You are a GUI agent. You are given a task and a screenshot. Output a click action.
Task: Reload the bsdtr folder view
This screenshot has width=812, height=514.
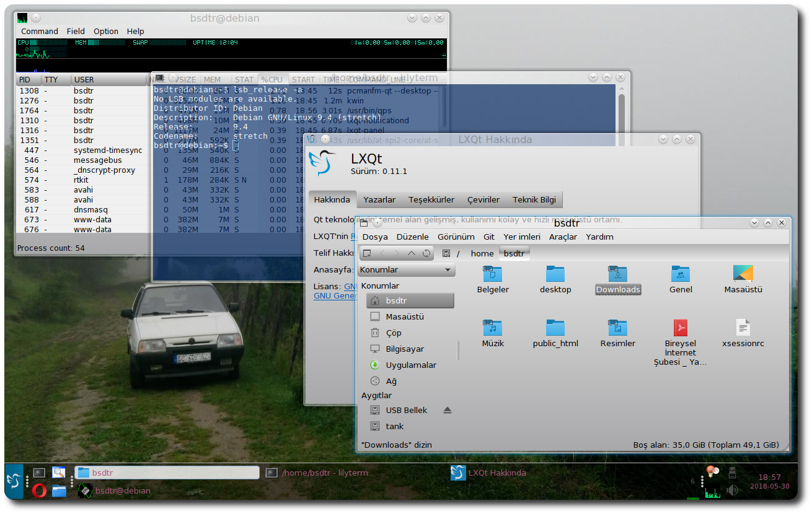pyautogui.click(x=426, y=253)
